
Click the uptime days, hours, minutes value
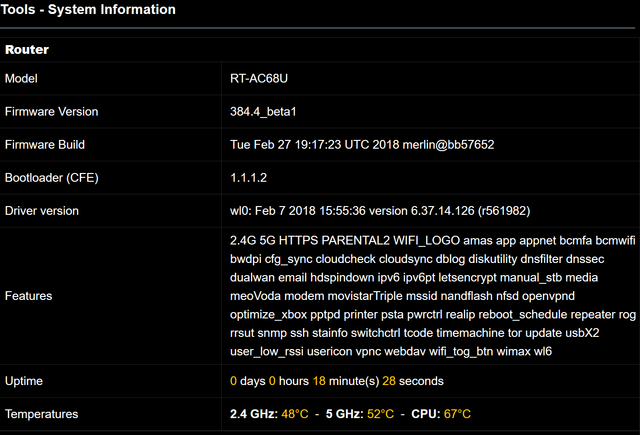coord(336,381)
